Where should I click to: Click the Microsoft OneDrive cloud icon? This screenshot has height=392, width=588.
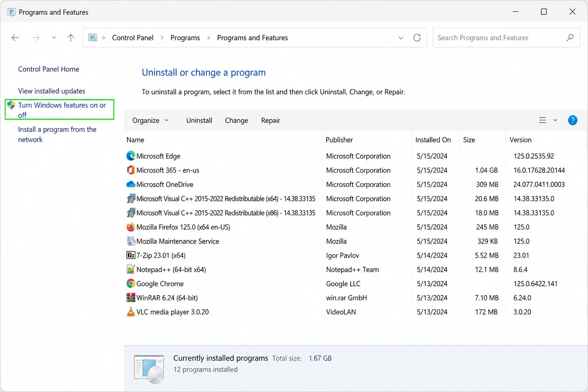[x=131, y=184]
